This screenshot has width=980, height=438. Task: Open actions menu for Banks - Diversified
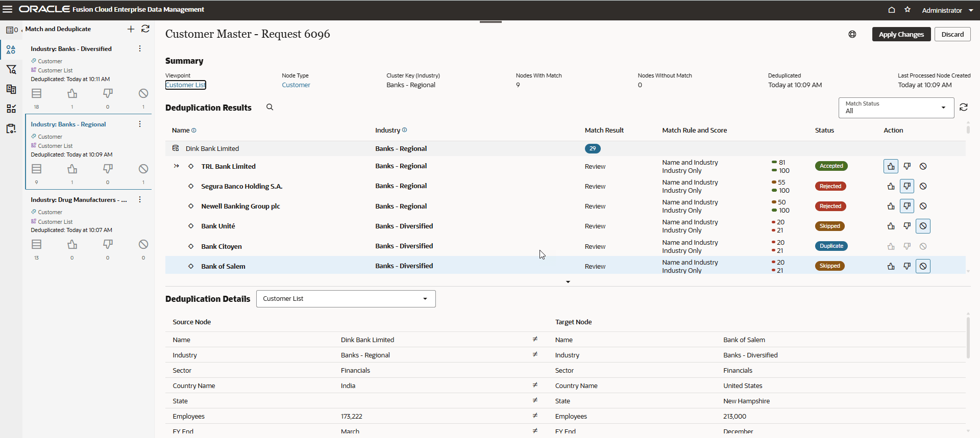point(140,48)
